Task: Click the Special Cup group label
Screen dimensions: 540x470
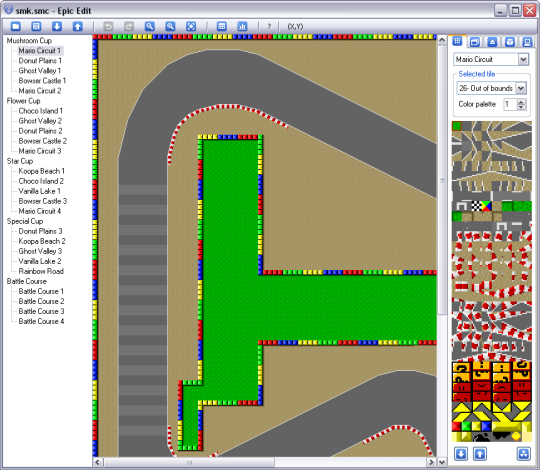Action: coord(24,221)
